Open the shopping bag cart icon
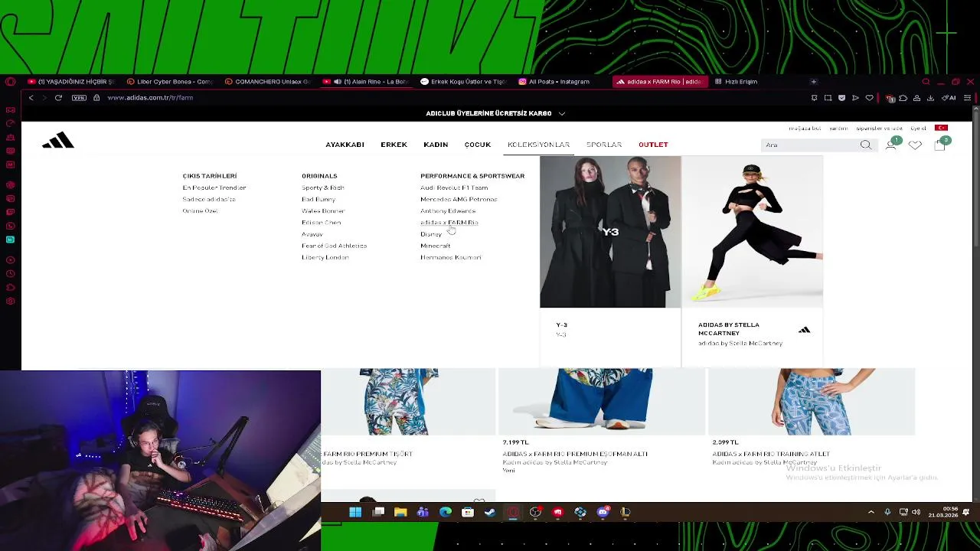This screenshot has width=980, height=551. [939, 145]
